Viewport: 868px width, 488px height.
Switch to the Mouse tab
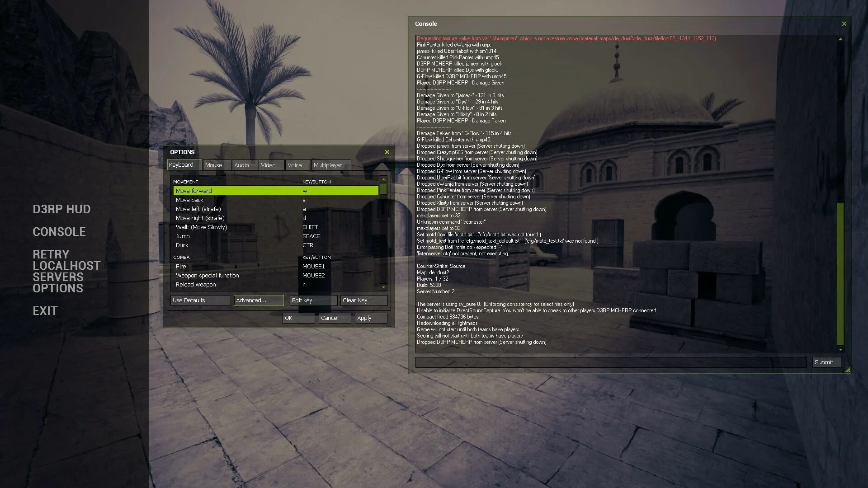tap(217, 165)
